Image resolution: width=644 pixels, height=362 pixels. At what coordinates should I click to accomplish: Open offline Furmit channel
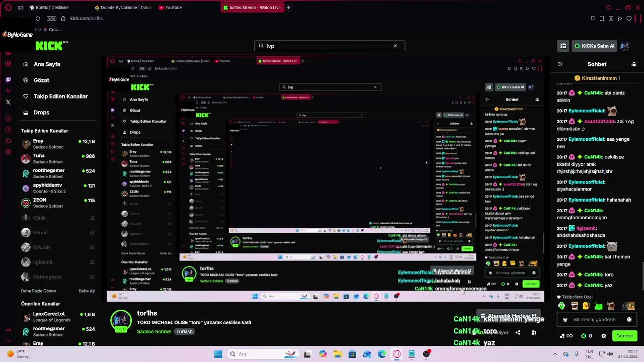coord(58,232)
